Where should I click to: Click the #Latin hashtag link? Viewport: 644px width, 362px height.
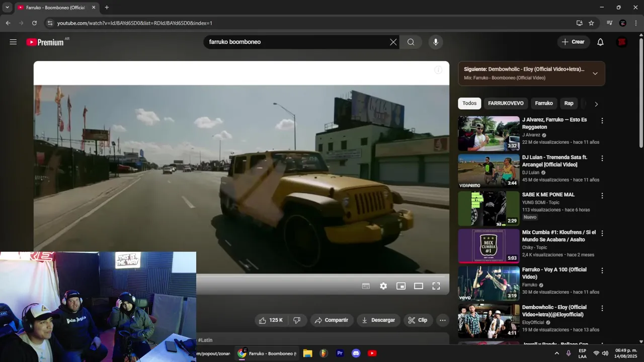coord(205,340)
